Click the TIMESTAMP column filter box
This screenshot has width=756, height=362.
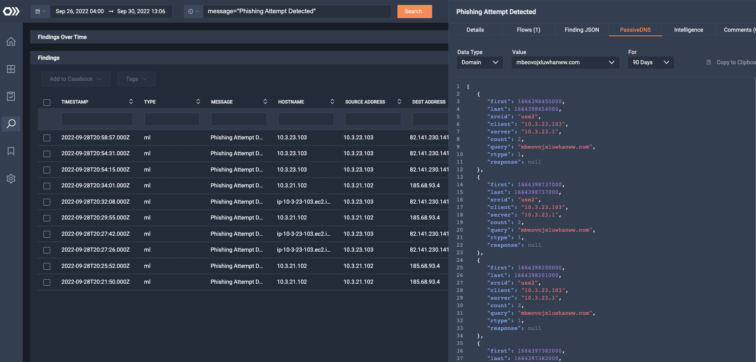(x=97, y=119)
